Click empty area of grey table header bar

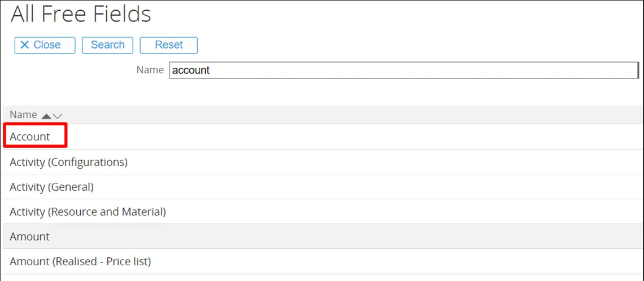click(339, 115)
